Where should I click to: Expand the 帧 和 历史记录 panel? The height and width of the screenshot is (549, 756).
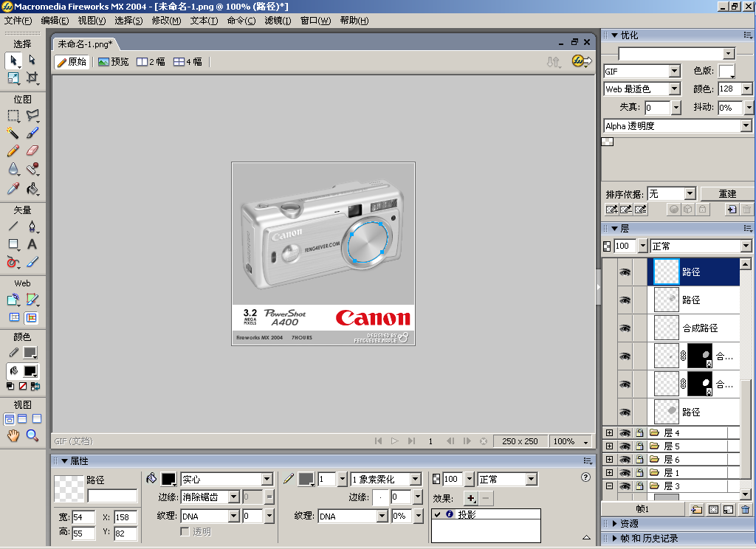(615, 539)
